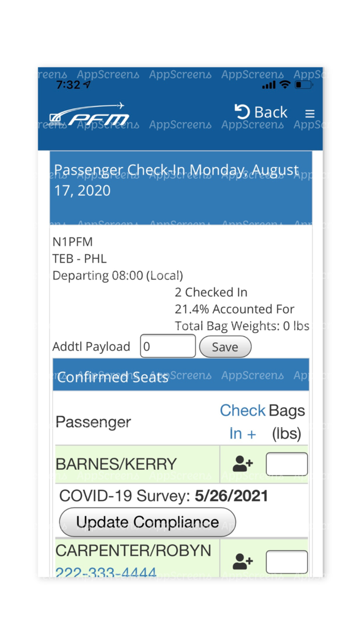Tap the cellular signal indicator
Screen dimensions: 362x644
(268, 85)
